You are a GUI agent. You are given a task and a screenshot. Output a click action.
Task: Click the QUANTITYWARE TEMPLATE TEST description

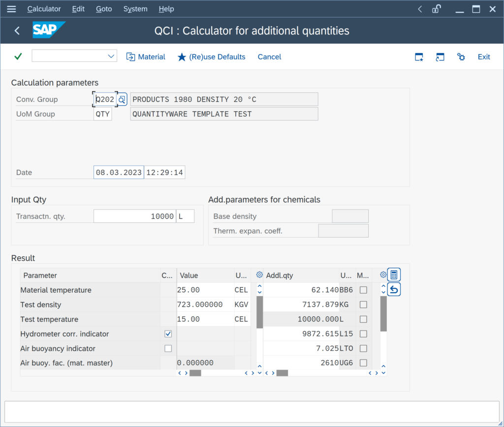coord(224,114)
